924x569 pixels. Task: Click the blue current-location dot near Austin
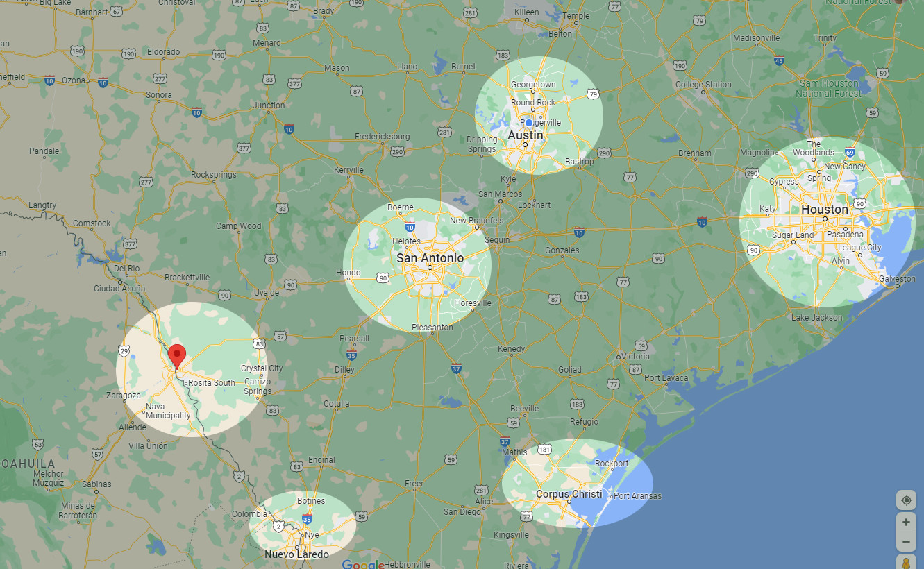coord(529,123)
